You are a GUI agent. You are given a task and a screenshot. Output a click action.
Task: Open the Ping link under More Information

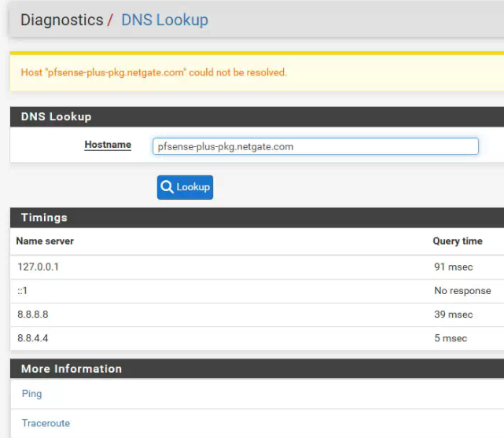click(x=31, y=394)
